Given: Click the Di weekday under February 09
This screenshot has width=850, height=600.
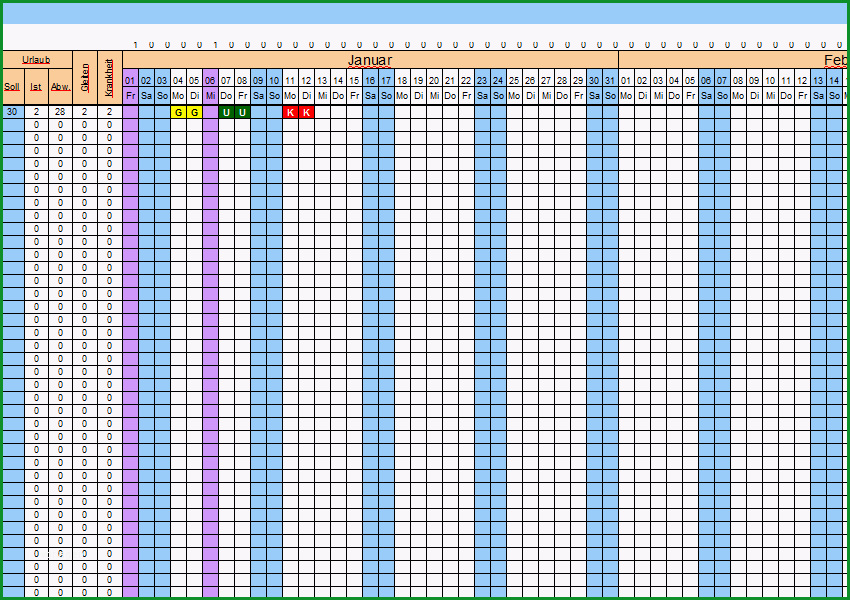Looking at the screenshot, I should [x=754, y=96].
